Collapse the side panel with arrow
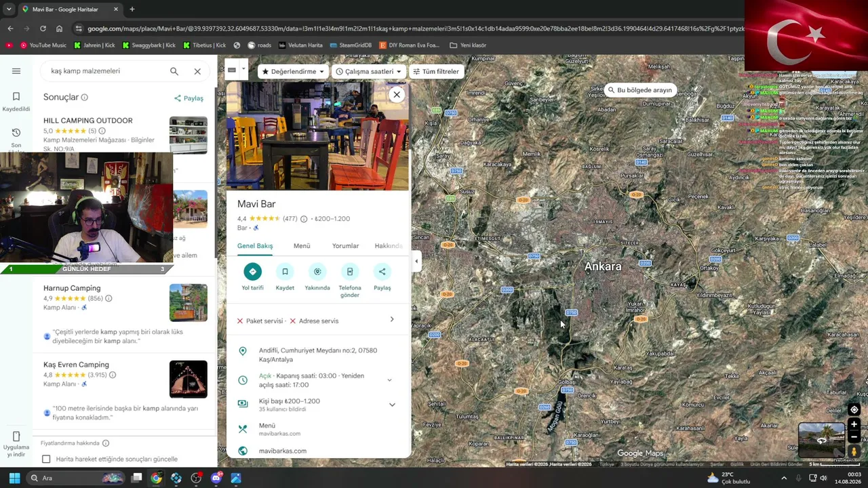868x488 pixels. tap(416, 261)
